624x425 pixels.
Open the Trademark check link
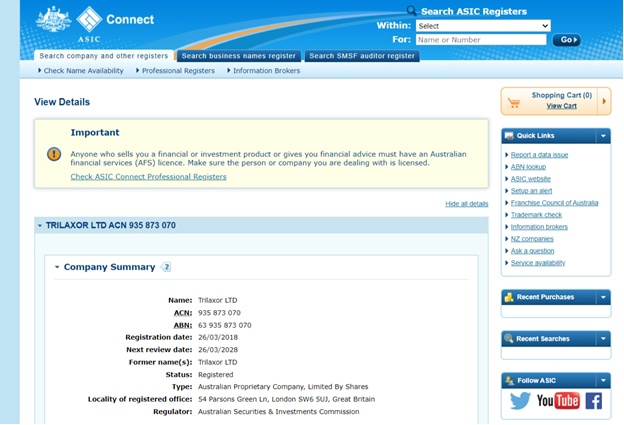(x=536, y=215)
